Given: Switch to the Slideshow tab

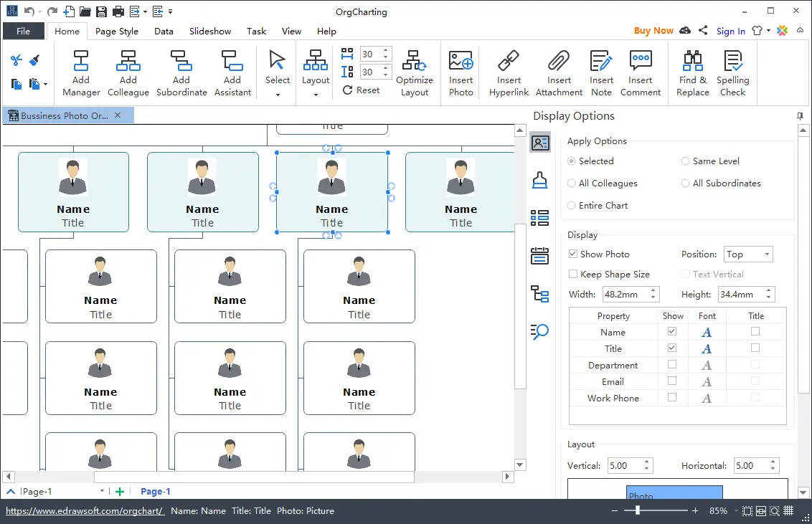Looking at the screenshot, I should coord(209,31).
